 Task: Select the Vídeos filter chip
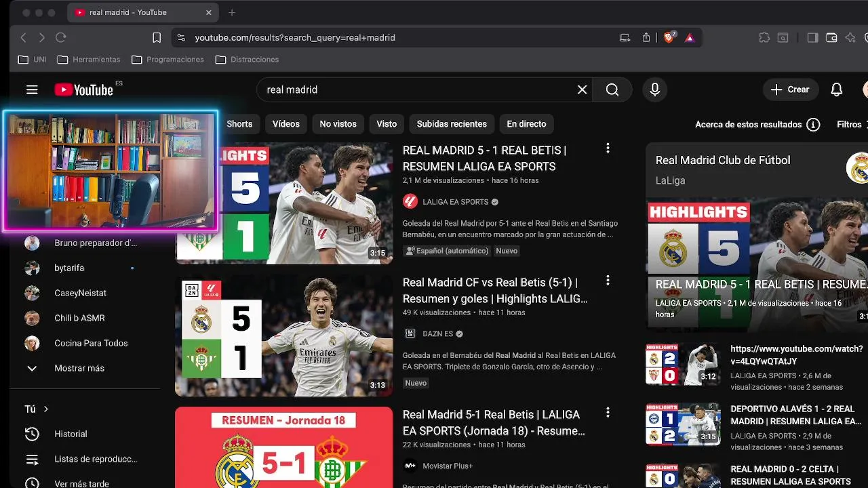pyautogui.click(x=286, y=124)
